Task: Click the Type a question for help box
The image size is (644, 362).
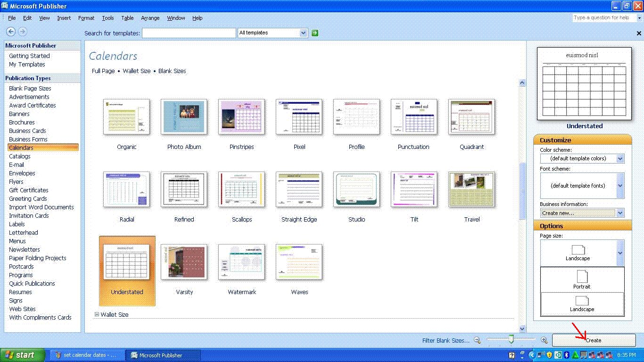Action: coord(604,18)
